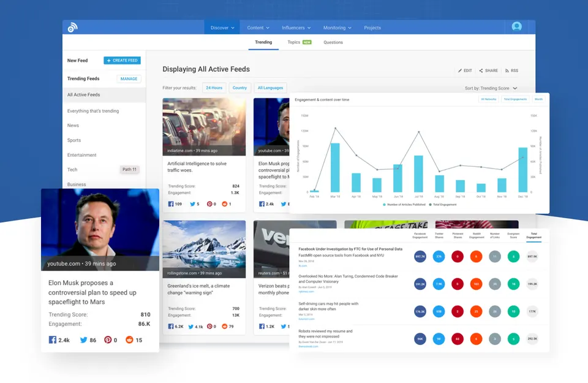588x383 pixels.
Task: Sort by Total Engagement column
Action: pyautogui.click(x=533, y=235)
